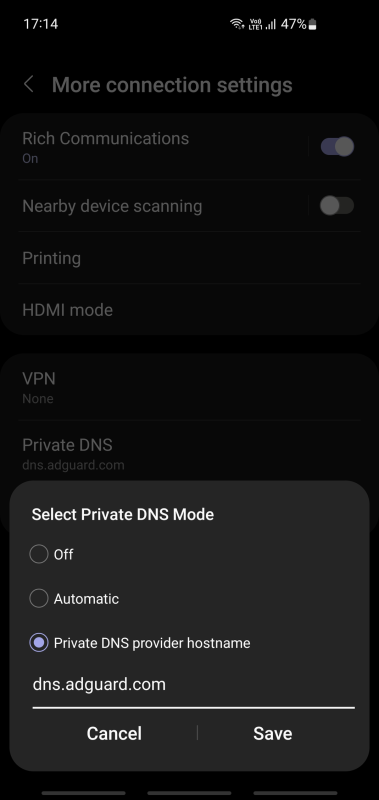This screenshot has height=800, width=379.
Task: Tap the Wi-Fi status icon
Action: (237, 24)
